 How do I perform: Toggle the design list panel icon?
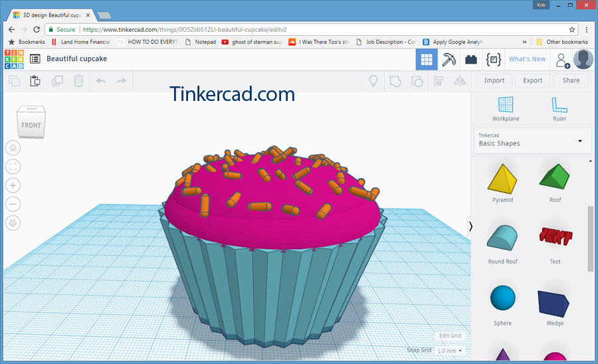coord(35,59)
